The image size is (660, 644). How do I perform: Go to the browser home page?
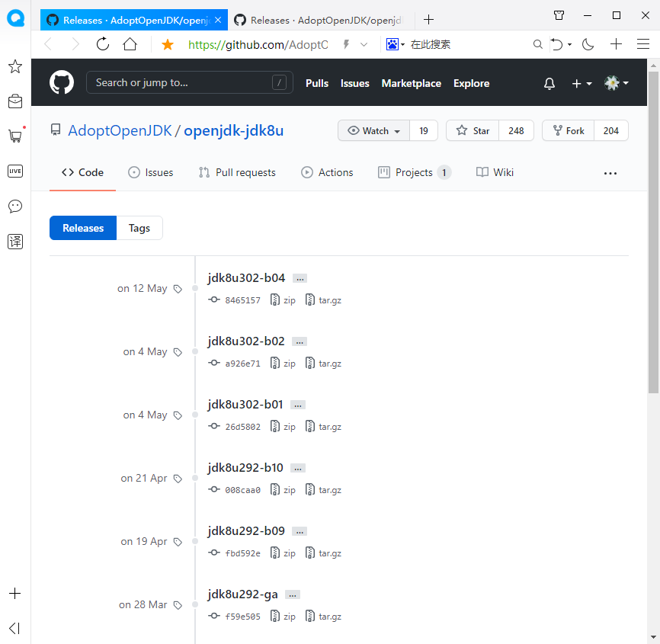130,44
